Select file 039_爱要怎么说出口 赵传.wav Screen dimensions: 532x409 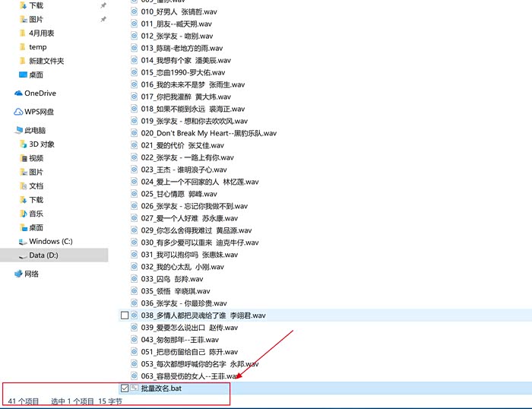click(189, 328)
